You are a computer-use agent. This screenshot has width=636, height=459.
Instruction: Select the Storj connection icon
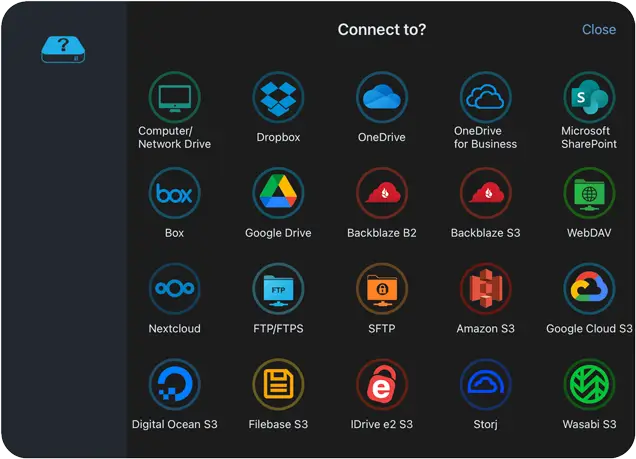pos(486,384)
